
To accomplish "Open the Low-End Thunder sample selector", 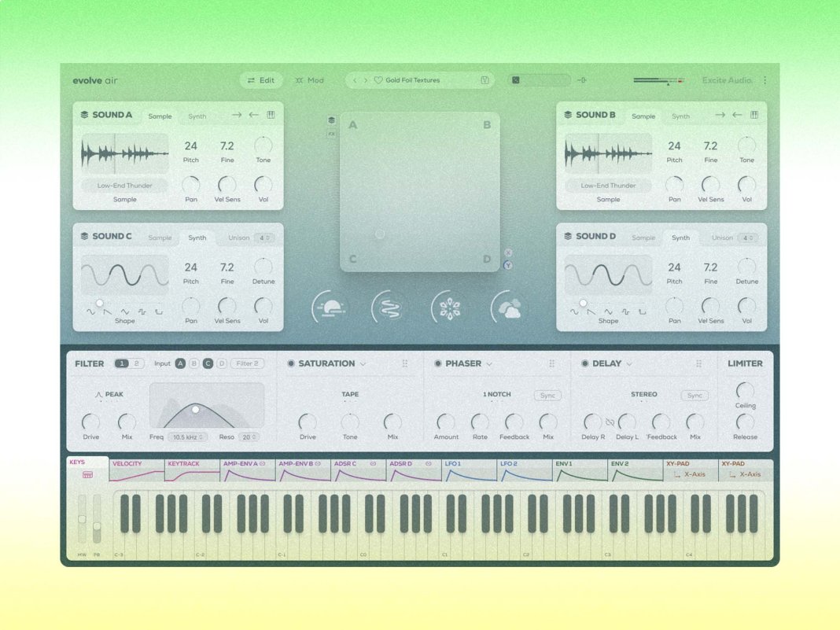I will (x=123, y=186).
